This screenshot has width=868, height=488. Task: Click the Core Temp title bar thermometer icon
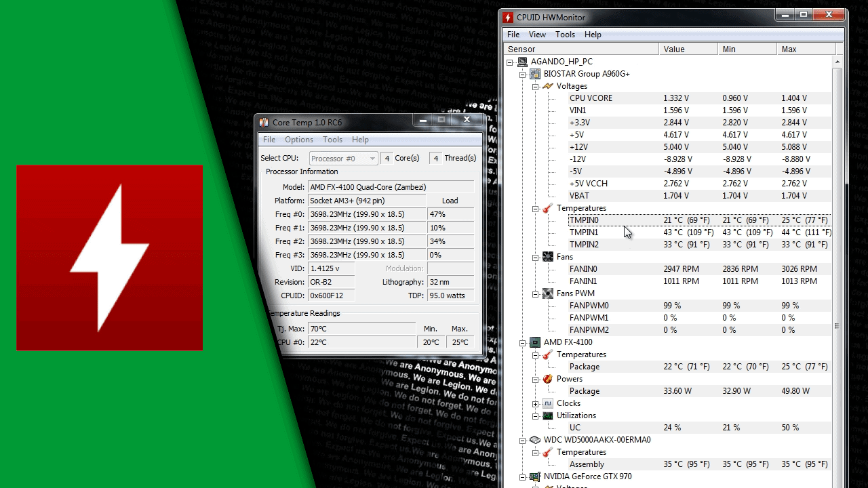pyautogui.click(x=264, y=122)
